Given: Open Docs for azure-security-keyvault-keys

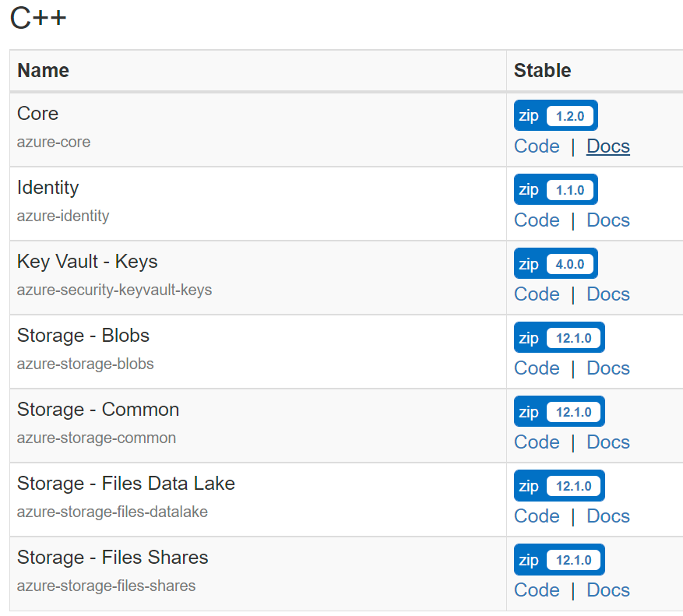Looking at the screenshot, I should click(607, 294).
